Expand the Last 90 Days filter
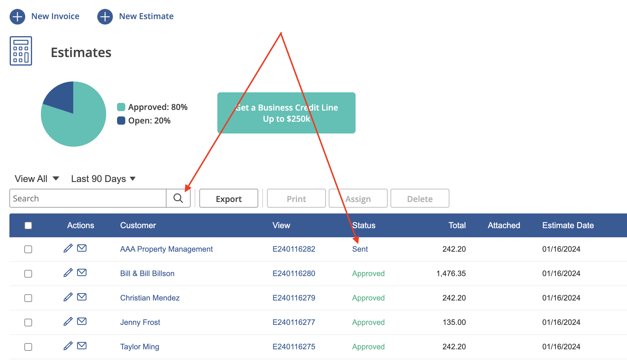Screen dimensions: 627x364 (103, 179)
